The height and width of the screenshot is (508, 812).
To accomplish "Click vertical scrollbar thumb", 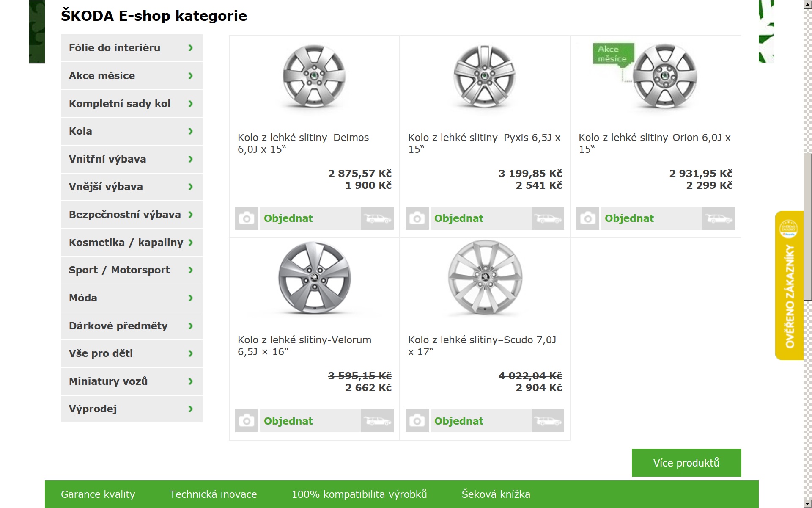I will (808, 227).
